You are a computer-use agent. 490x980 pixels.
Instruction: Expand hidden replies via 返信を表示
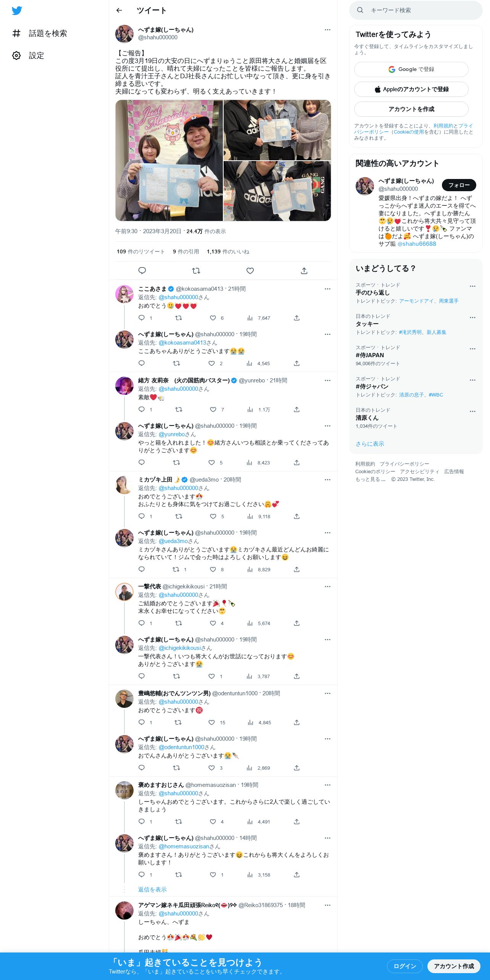152,889
